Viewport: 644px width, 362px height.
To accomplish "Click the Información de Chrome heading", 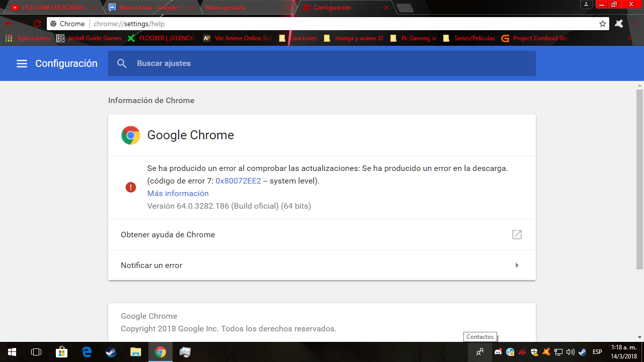I will pyautogui.click(x=151, y=101).
